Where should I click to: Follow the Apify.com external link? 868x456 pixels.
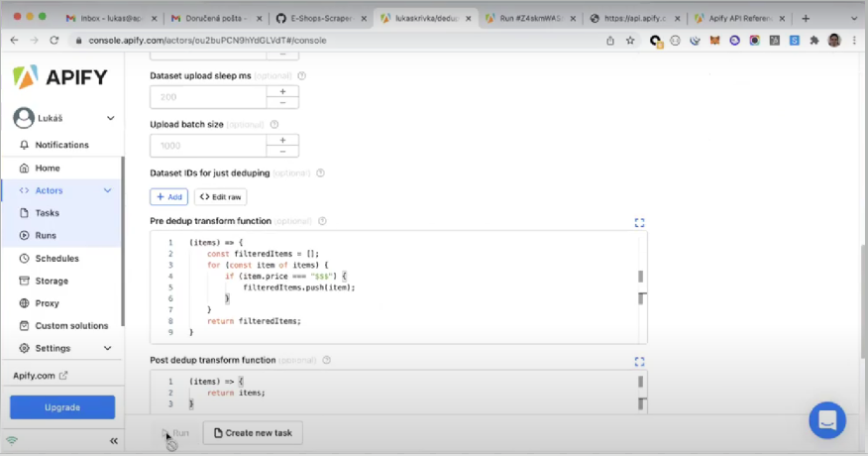point(40,376)
